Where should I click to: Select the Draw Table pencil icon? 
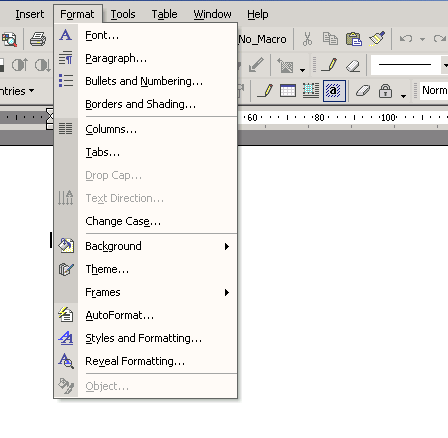[x=329, y=65]
